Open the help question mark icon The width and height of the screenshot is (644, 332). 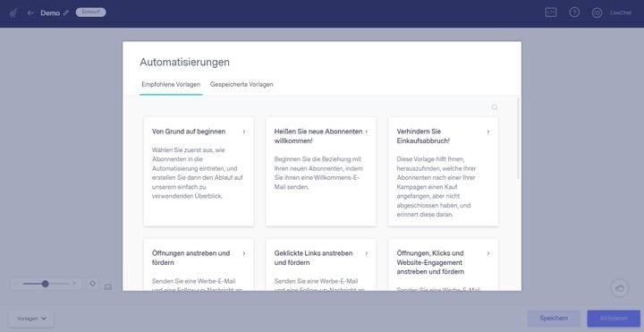[574, 13]
